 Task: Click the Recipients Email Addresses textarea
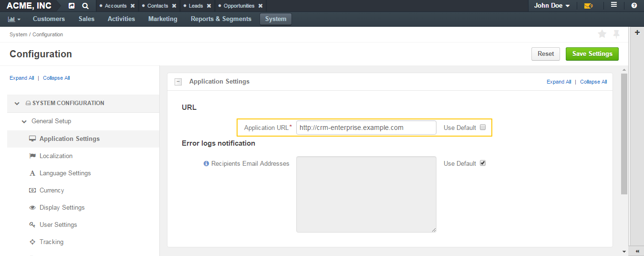(366, 194)
